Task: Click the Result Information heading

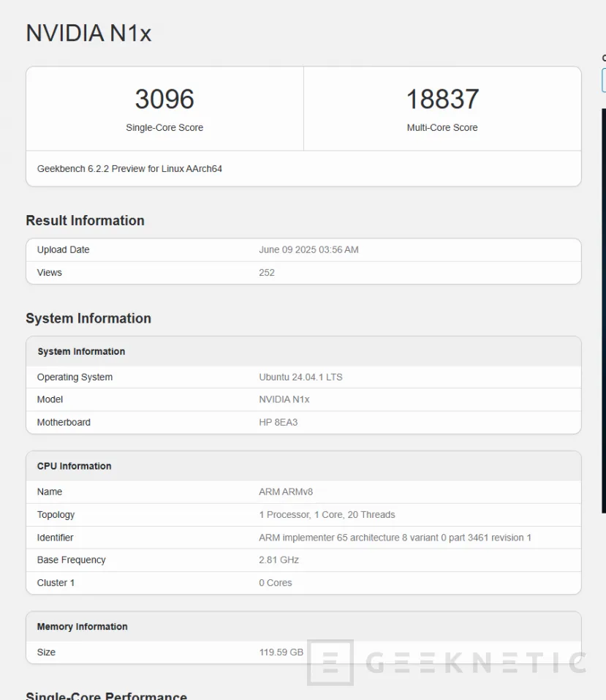Action: pos(85,220)
